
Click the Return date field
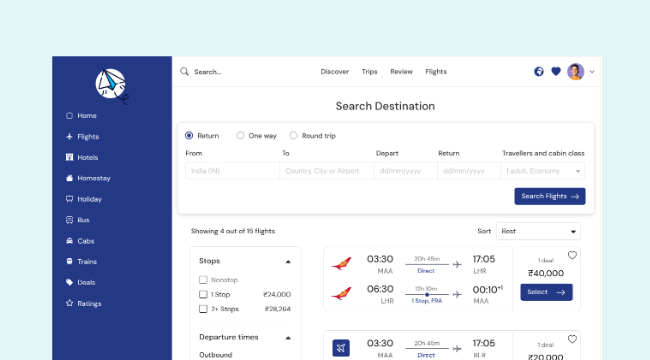pyautogui.click(x=469, y=171)
